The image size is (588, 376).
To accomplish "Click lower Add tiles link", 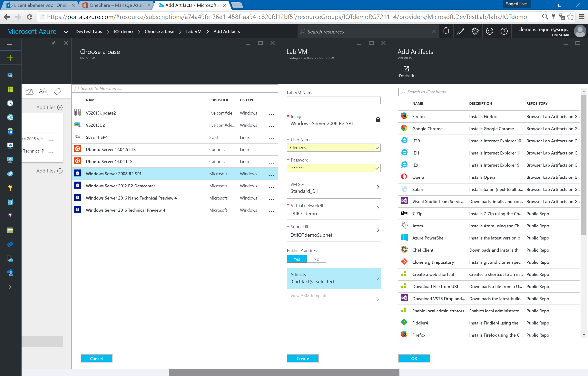I will pos(50,171).
